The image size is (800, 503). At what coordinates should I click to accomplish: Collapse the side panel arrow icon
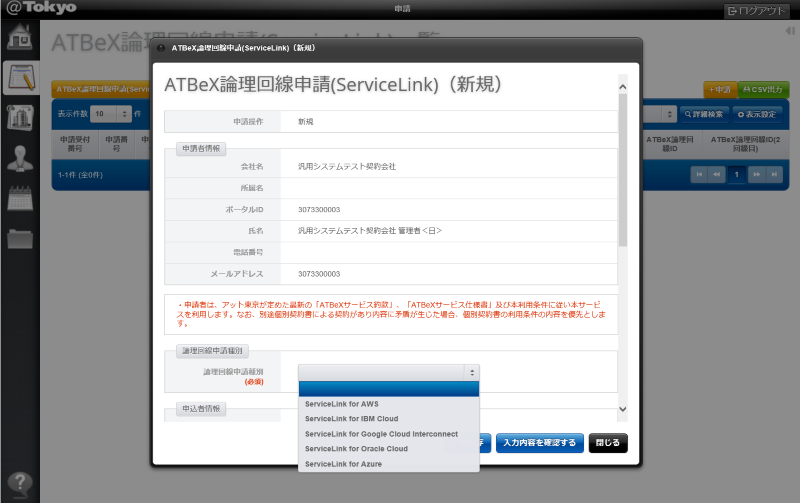790,31
